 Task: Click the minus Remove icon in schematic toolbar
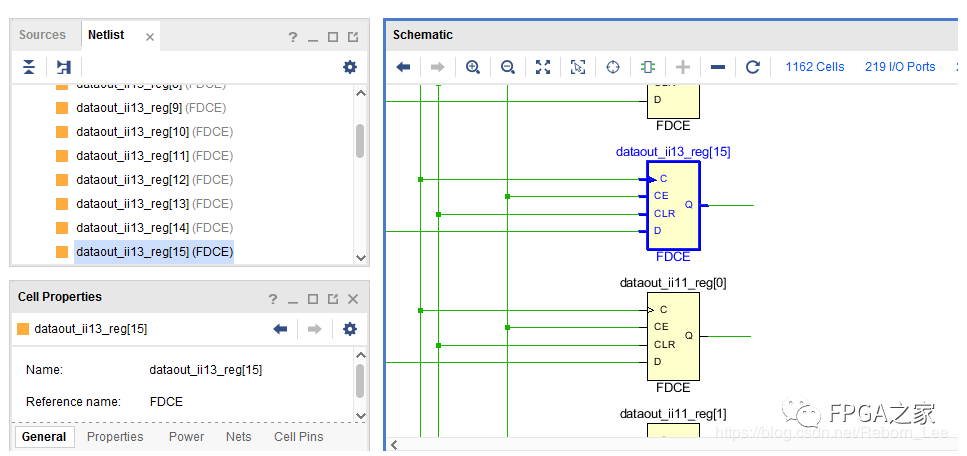point(718,67)
